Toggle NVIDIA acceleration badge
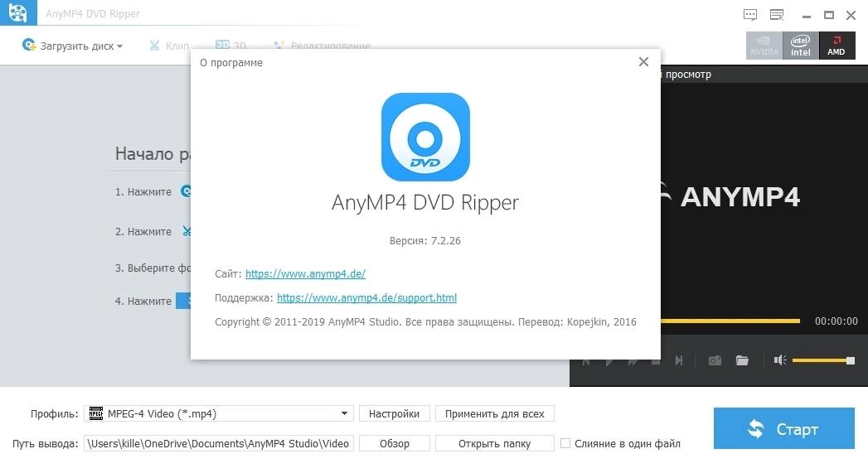This screenshot has height=473, width=868. [764, 46]
